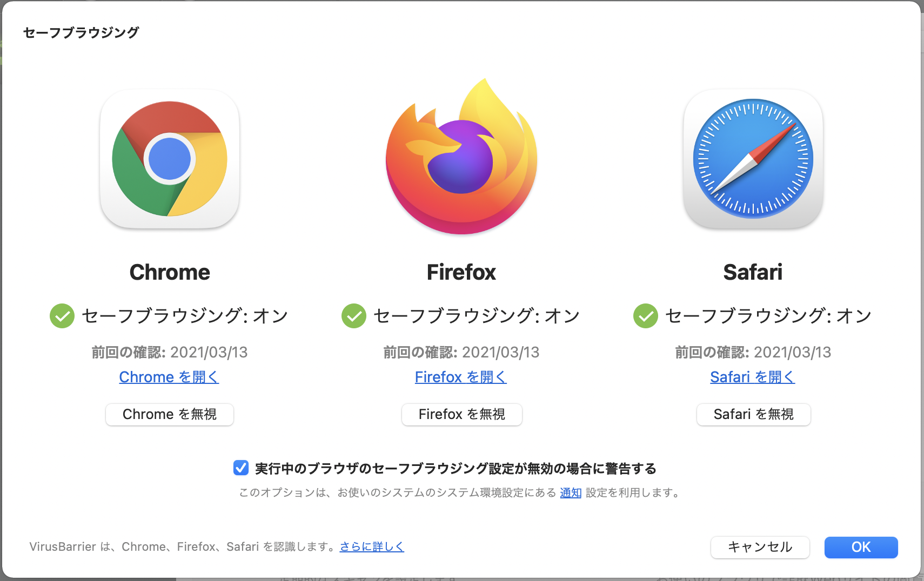Click the キャンセル button
Image resolution: width=924 pixels, height=581 pixels.
[x=760, y=547]
